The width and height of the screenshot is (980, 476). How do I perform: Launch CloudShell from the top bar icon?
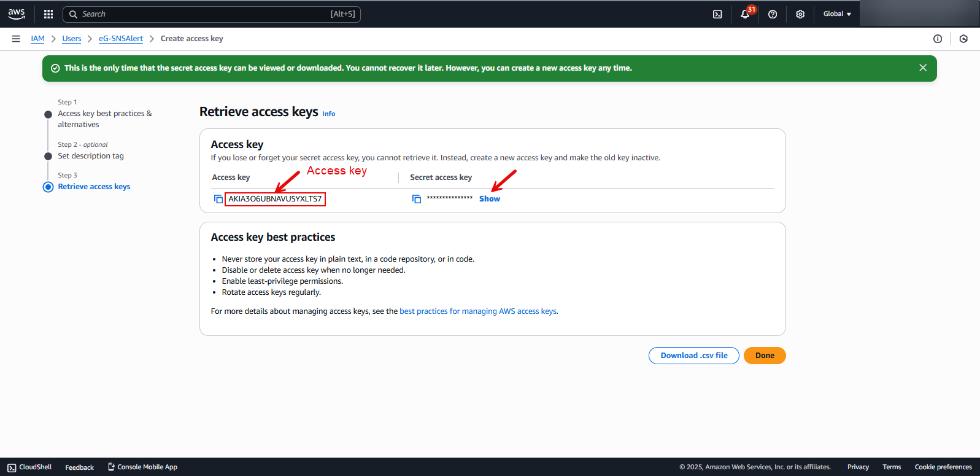pyautogui.click(x=717, y=14)
